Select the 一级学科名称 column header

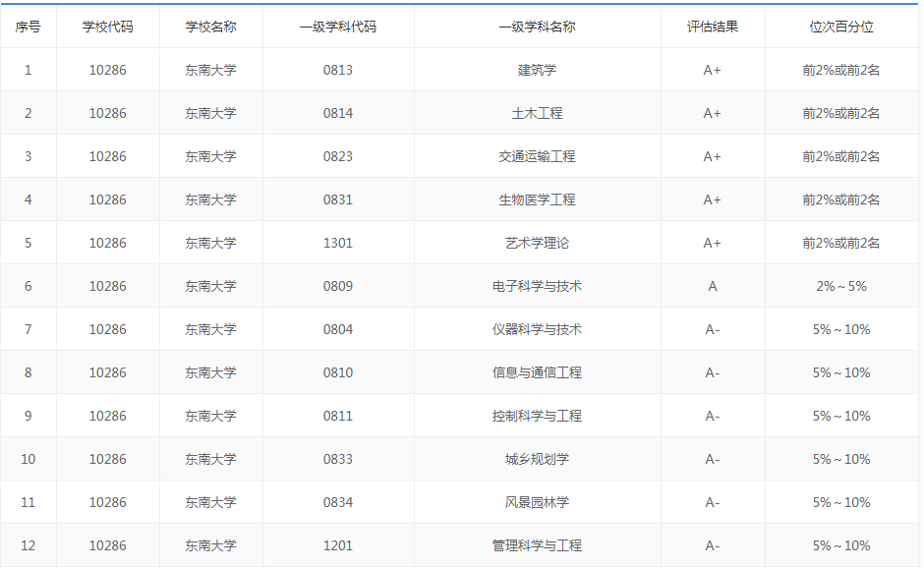pos(537,27)
